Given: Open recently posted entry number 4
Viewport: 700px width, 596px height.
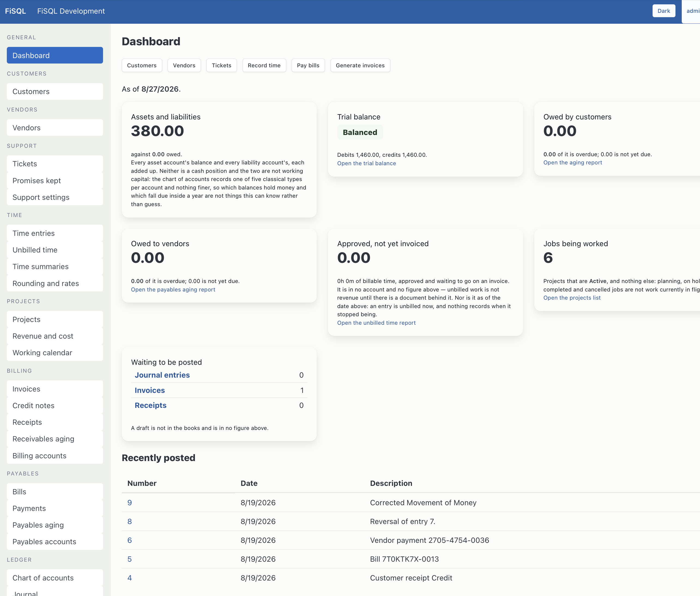Looking at the screenshot, I should 130,578.
